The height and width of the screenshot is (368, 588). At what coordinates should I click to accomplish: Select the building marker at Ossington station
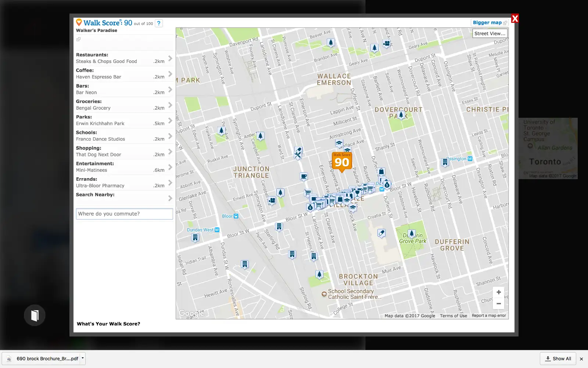(x=445, y=162)
